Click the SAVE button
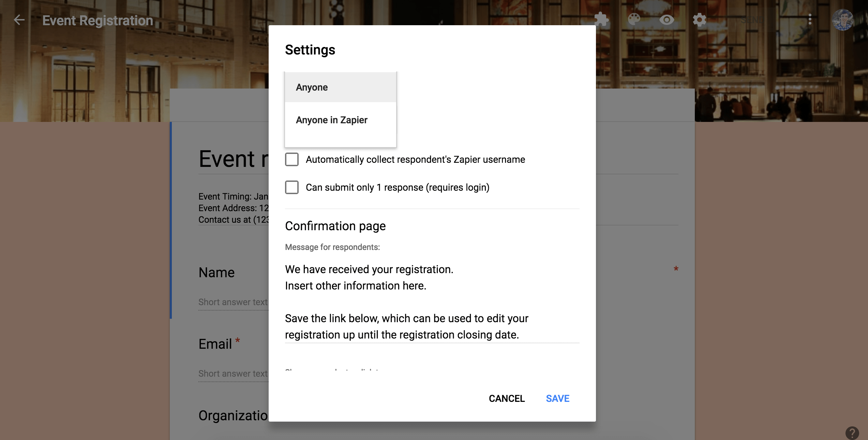This screenshot has height=440, width=868. click(557, 398)
